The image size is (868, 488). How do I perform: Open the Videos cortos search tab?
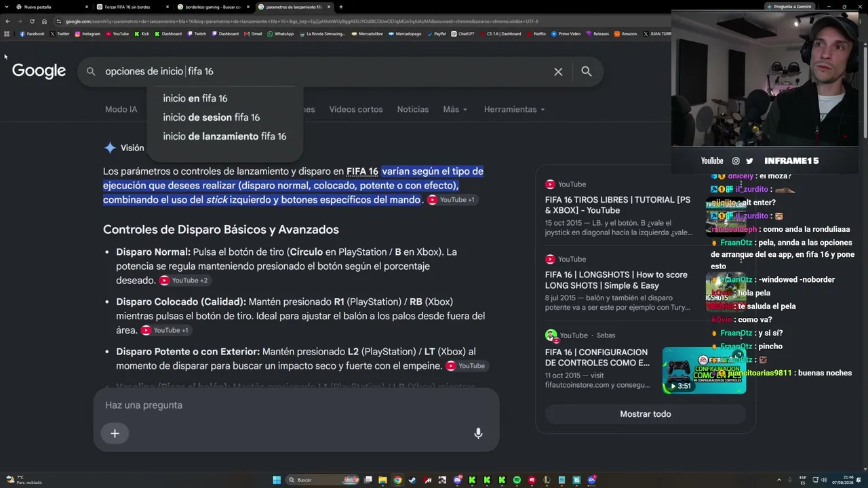356,109
